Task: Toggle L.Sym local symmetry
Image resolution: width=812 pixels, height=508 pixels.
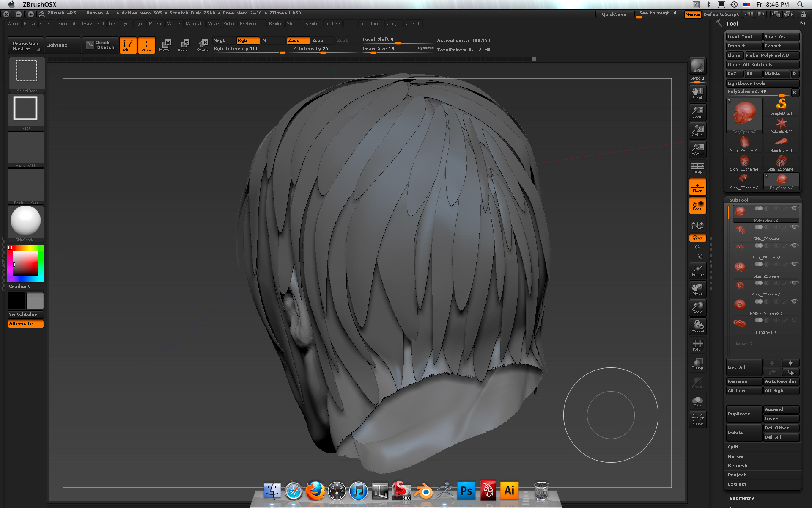Action: click(697, 225)
